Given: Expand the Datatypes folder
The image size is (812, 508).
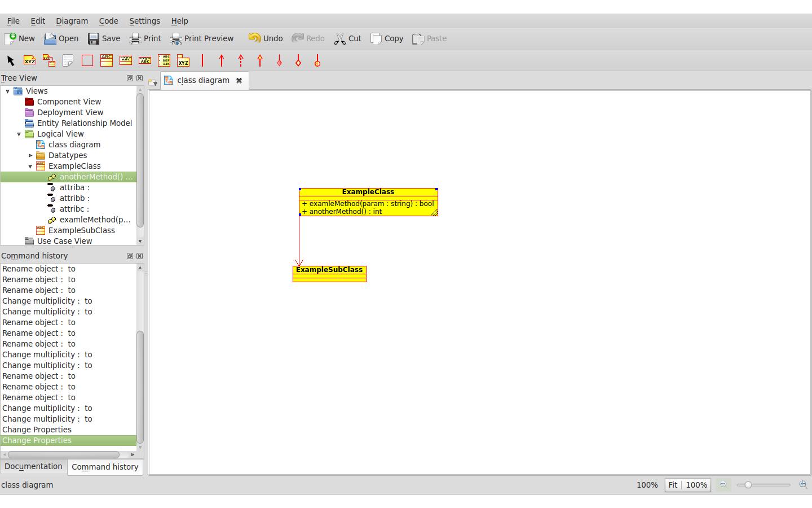Looking at the screenshot, I should (30, 155).
